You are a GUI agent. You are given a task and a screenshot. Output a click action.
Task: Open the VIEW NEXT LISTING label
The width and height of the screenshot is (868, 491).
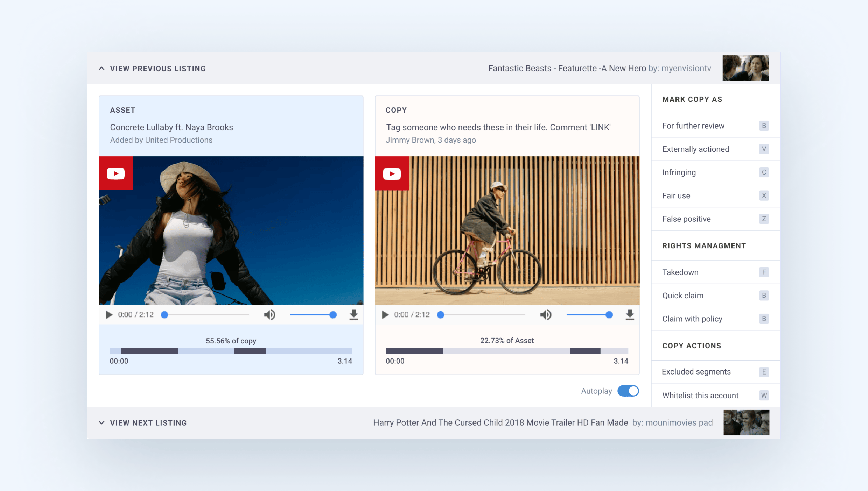tap(148, 423)
